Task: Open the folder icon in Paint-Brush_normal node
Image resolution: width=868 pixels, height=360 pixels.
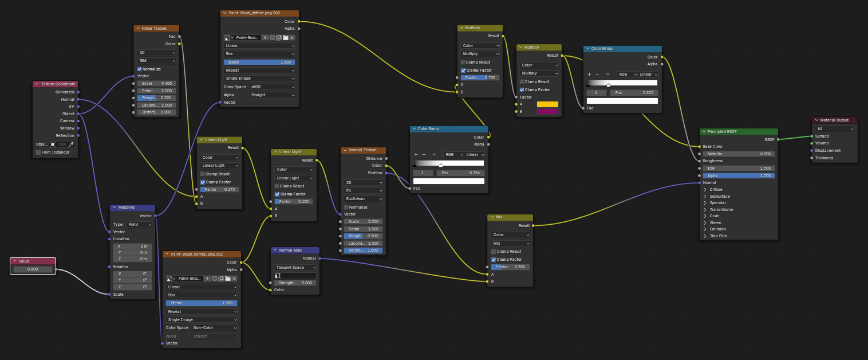Action: (228, 279)
